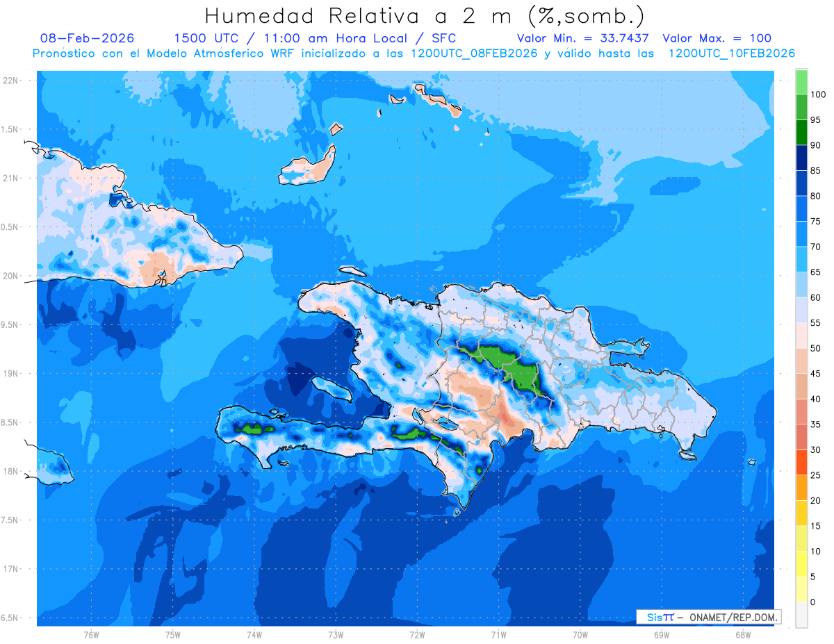The image size is (834, 644).
Task: Click the legend value '30'
Action: (815, 450)
